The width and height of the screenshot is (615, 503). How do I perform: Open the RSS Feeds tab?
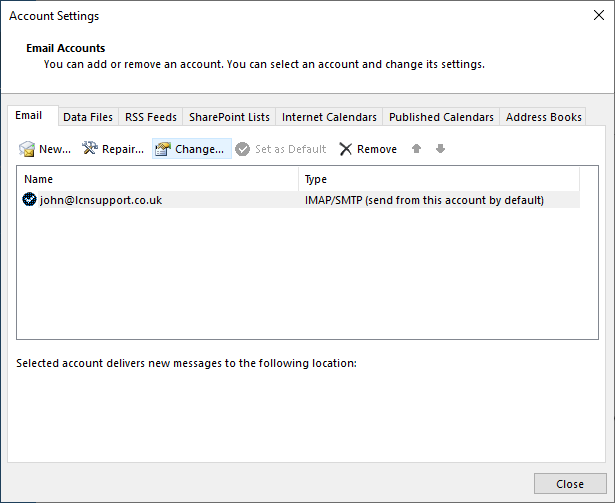coord(151,117)
